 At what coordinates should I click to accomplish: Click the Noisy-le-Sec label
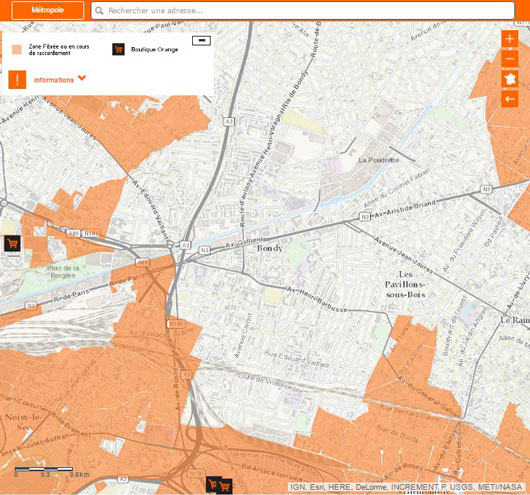point(23,422)
